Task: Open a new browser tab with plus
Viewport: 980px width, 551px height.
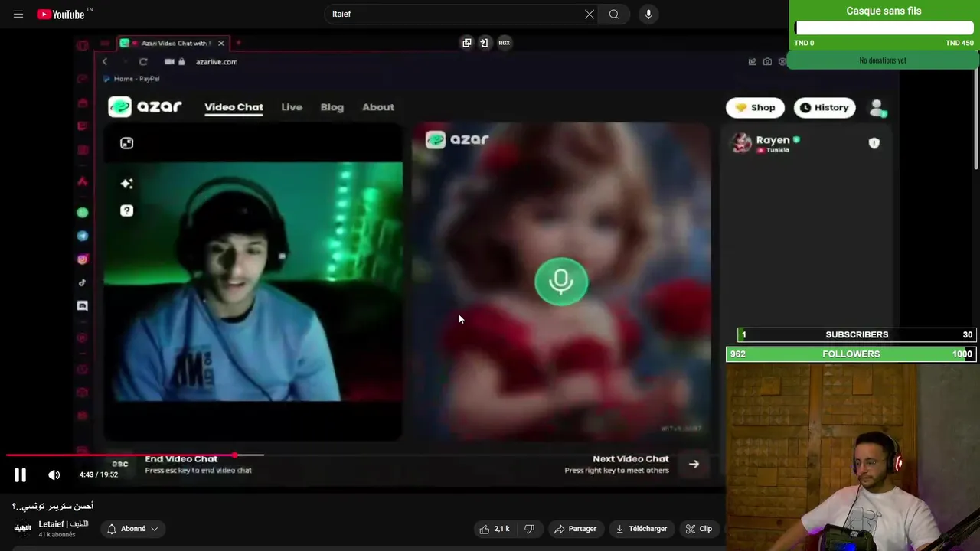Action: tap(238, 43)
